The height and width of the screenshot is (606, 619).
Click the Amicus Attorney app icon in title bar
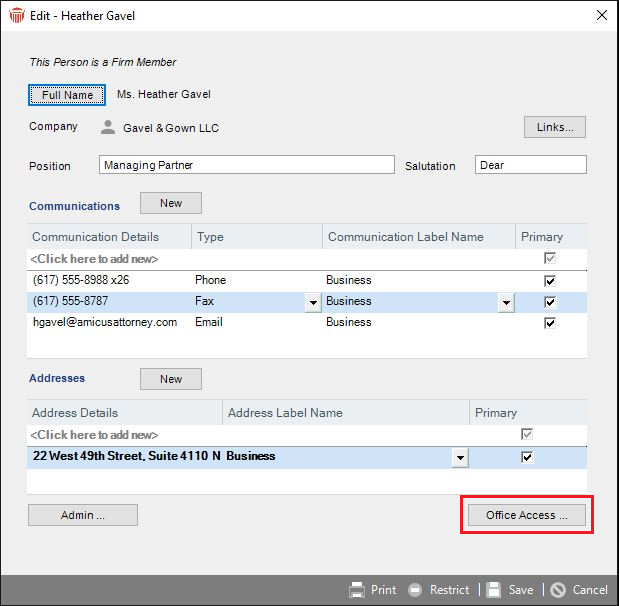tap(17, 16)
